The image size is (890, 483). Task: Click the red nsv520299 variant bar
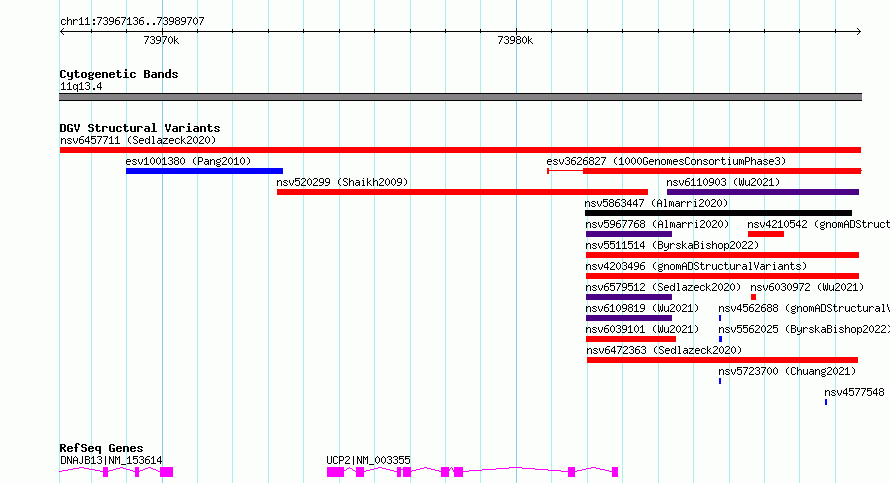[x=462, y=192]
